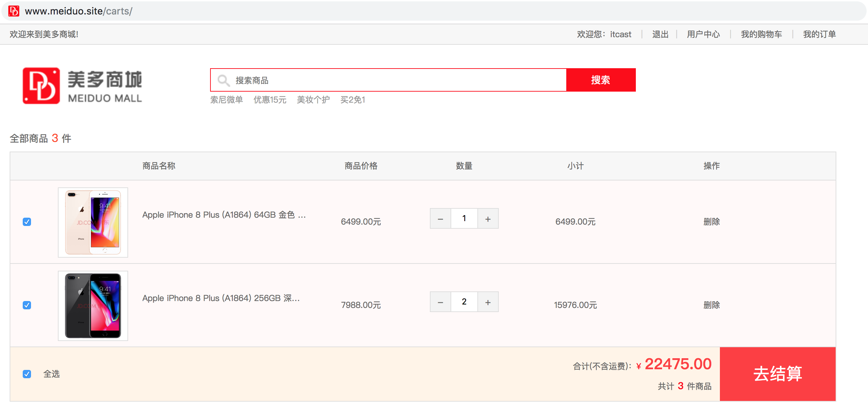The width and height of the screenshot is (868, 403).
Task: Click the address bar URL
Action: (79, 11)
